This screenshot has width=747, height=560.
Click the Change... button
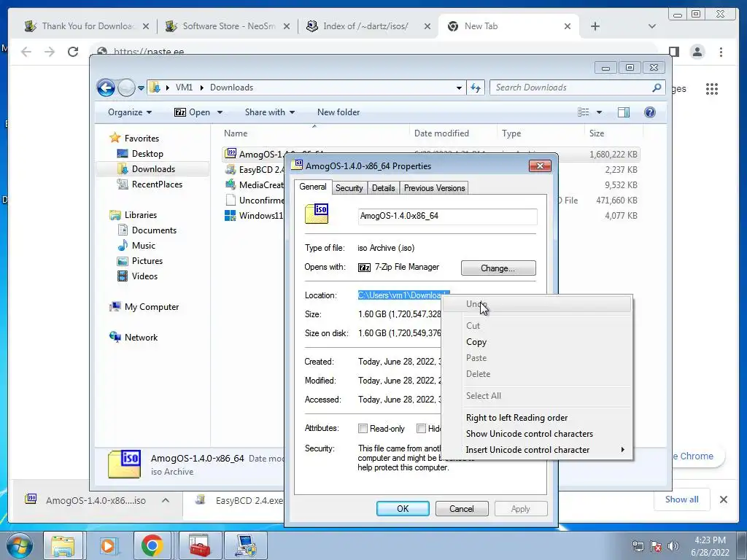click(x=498, y=268)
